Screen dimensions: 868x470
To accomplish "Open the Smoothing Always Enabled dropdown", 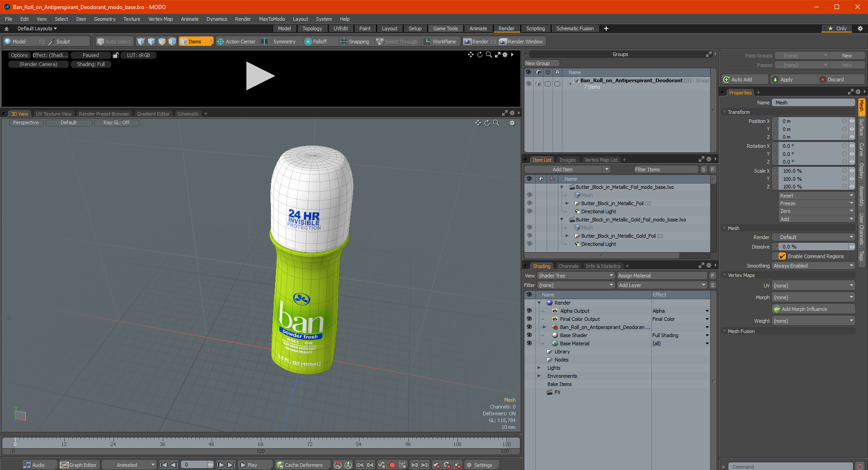I will point(813,266).
